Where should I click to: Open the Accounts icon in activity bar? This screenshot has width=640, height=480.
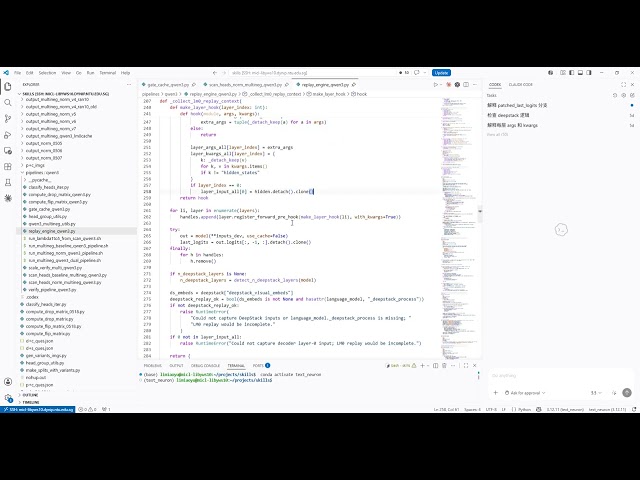point(8,382)
